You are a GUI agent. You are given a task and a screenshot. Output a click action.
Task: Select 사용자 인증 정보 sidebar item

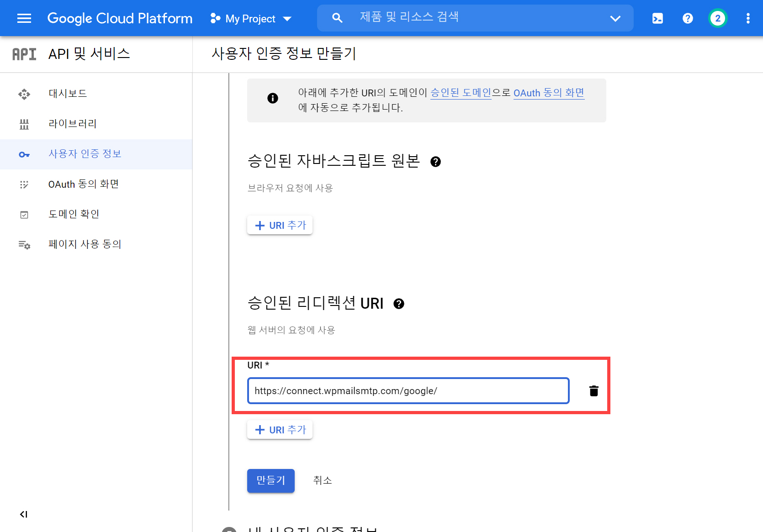click(96, 154)
